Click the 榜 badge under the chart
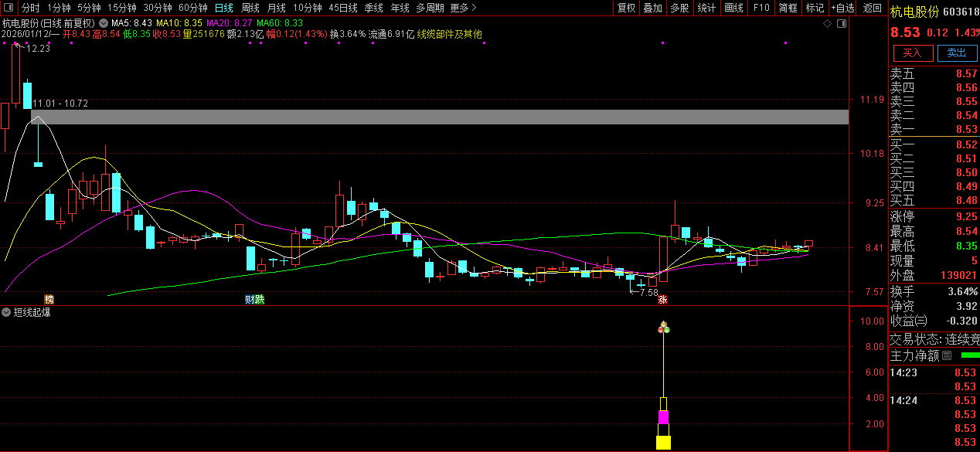This screenshot has width=980, height=452. coord(49,299)
